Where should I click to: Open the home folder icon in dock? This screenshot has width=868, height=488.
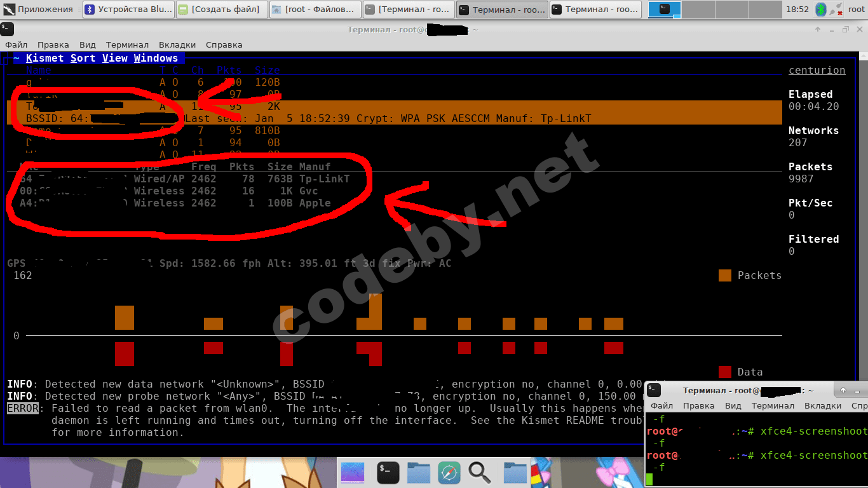pyautogui.click(x=419, y=472)
